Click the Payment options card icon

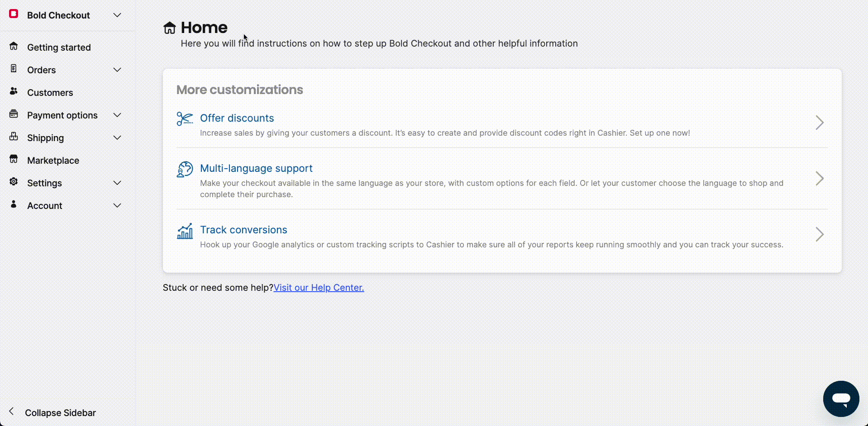click(x=14, y=114)
